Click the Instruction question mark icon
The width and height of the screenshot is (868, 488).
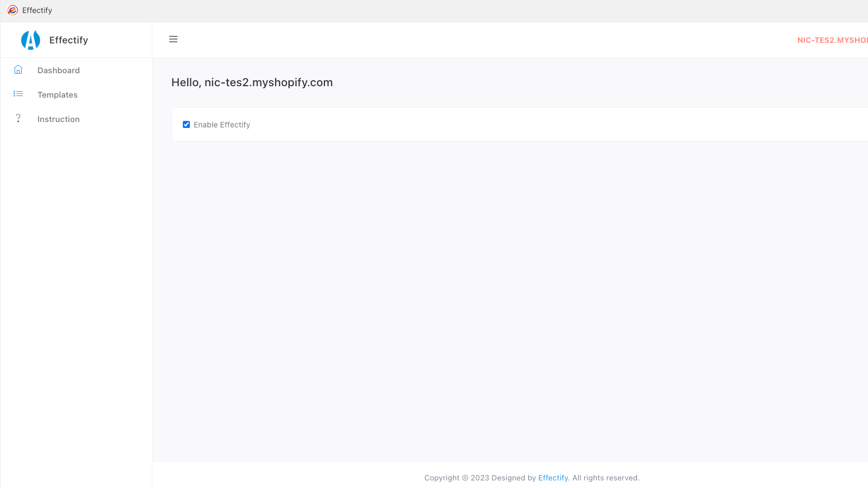(x=18, y=118)
